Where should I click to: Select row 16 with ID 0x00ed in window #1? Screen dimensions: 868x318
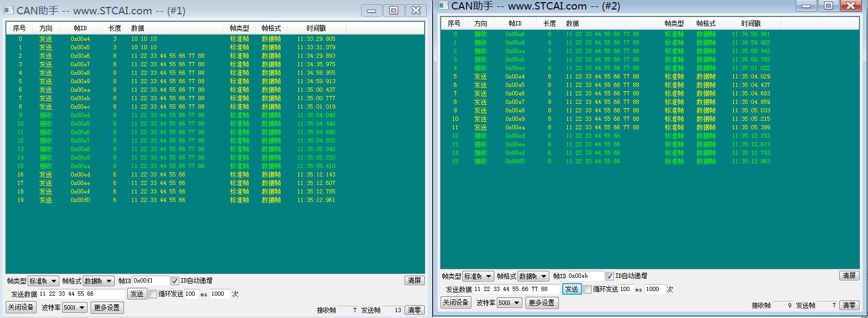(215, 174)
